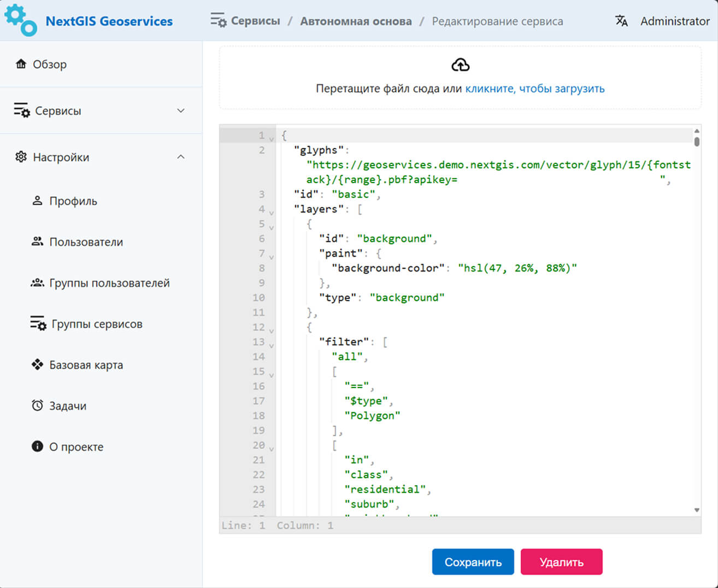Fold the code block at line 1
The image size is (718, 588).
click(272, 139)
